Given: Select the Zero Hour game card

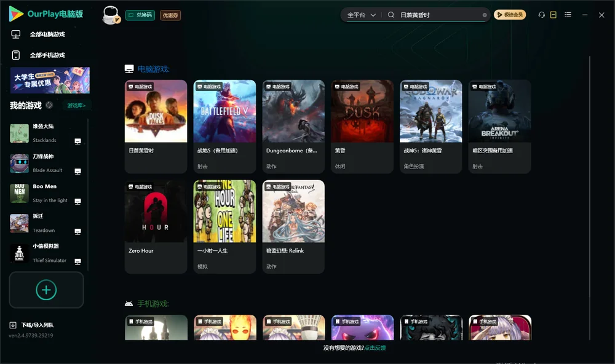Looking at the screenshot, I should click(156, 226).
